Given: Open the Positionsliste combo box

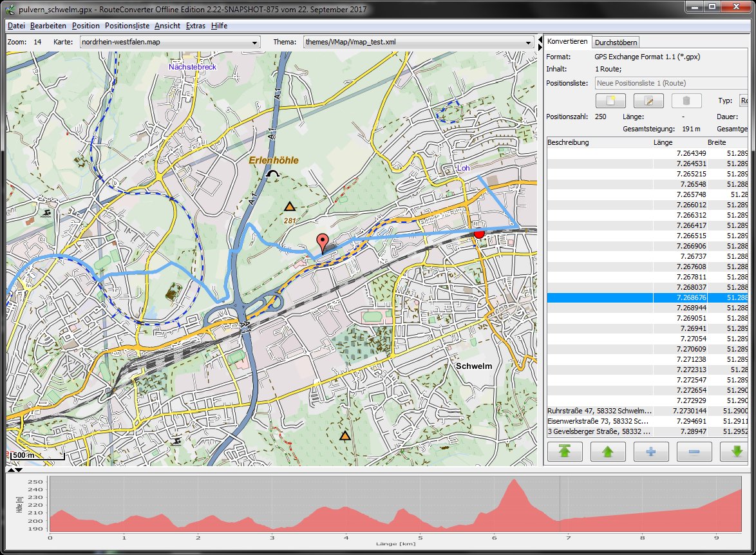Looking at the screenshot, I should [x=670, y=83].
